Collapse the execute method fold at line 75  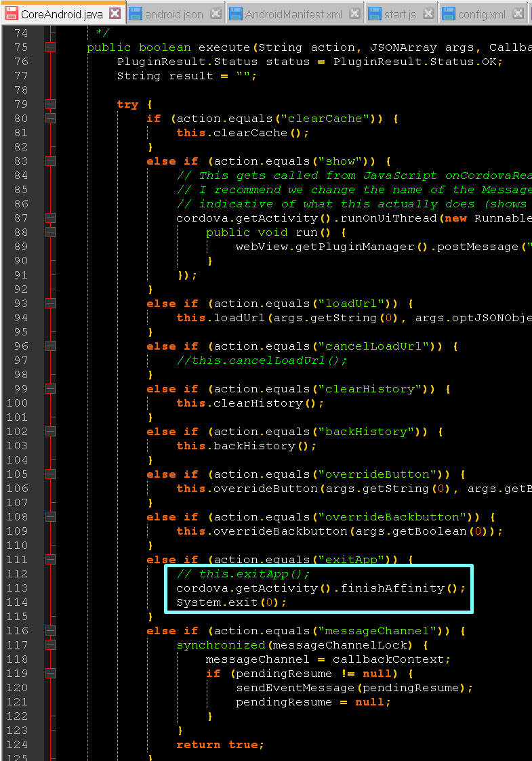(x=50, y=47)
